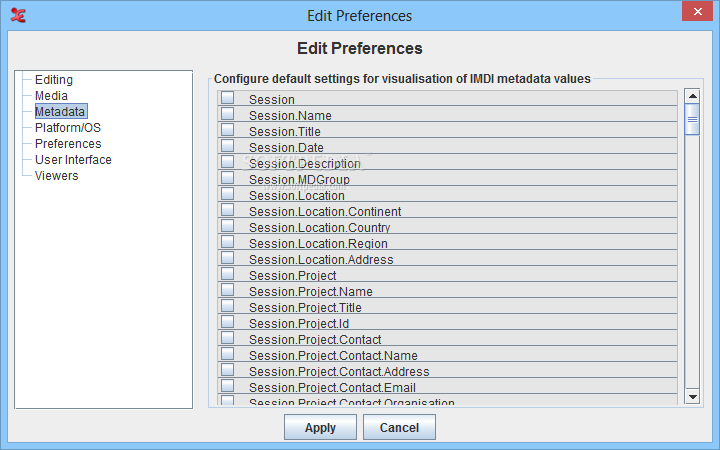
Task: Select the Metadata category
Action: pyautogui.click(x=60, y=112)
